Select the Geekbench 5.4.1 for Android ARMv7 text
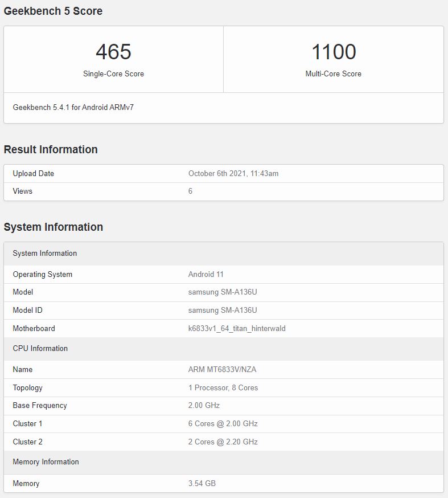 click(x=73, y=107)
